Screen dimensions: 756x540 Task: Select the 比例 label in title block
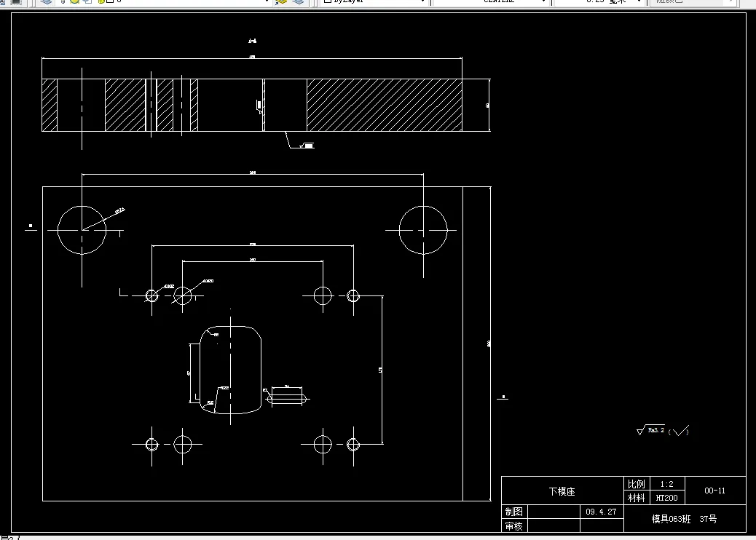(636, 484)
